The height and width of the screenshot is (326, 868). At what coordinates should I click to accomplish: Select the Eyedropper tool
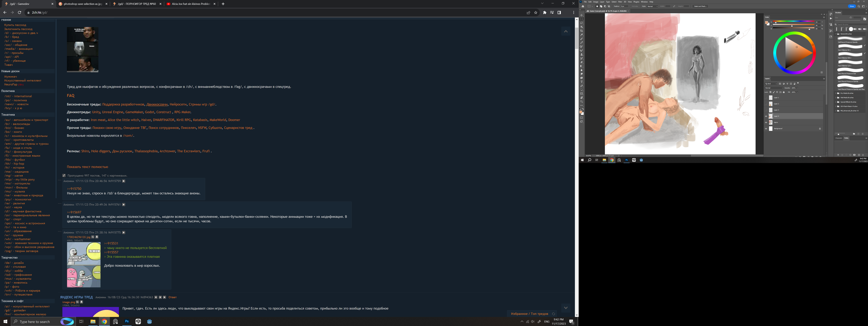(582, 35)
